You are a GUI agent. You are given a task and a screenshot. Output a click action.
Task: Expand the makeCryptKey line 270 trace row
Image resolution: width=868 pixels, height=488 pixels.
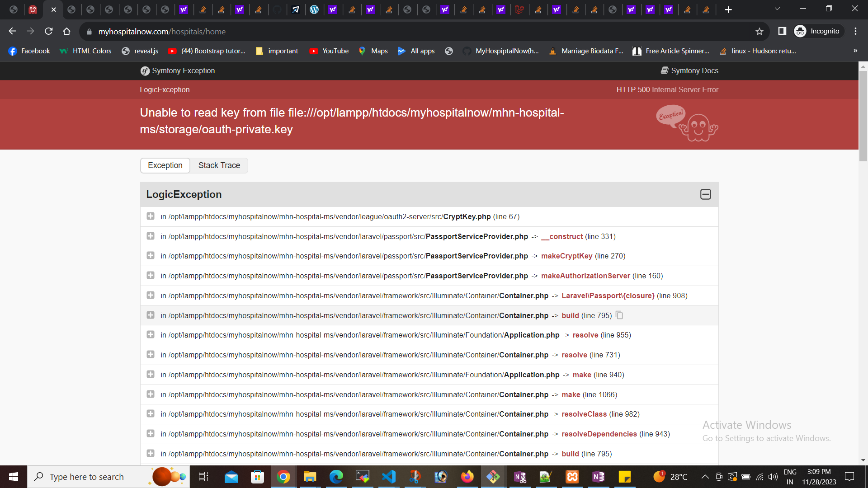[x=151, y=256]
